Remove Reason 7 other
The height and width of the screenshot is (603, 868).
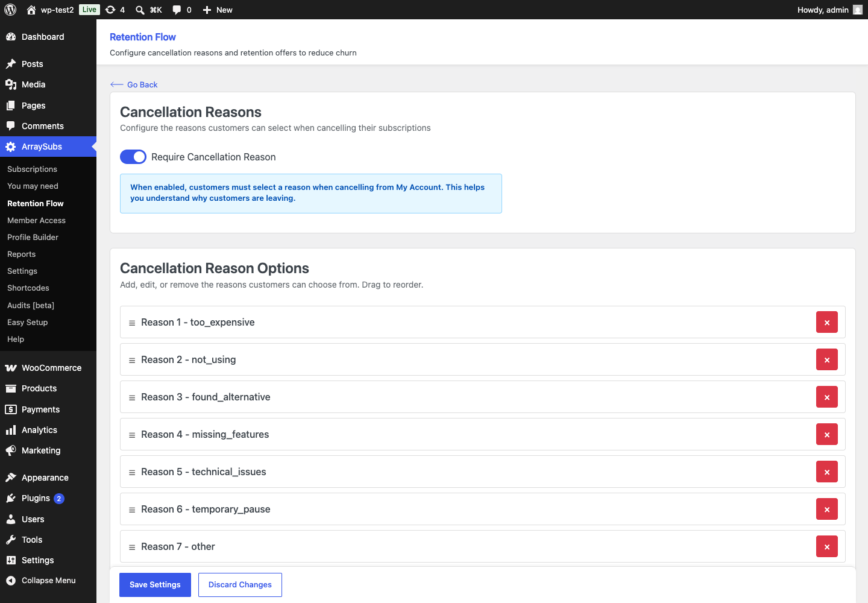click(827, 547)
